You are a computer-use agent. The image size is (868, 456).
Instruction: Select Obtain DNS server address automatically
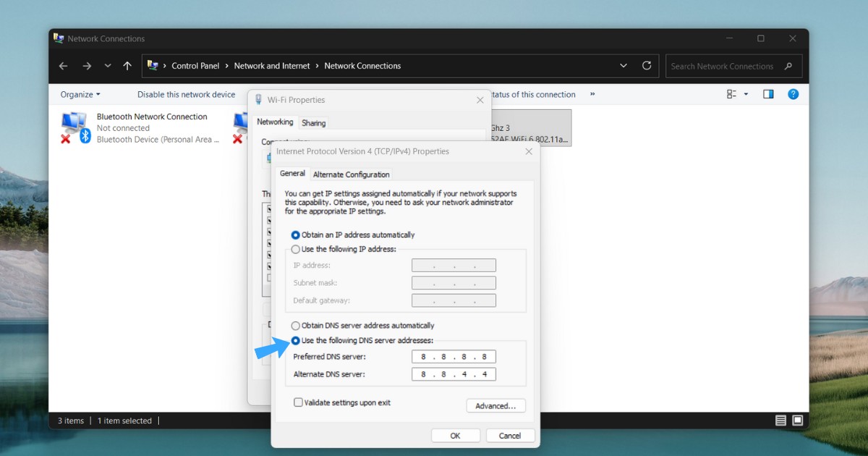[295, 326]
